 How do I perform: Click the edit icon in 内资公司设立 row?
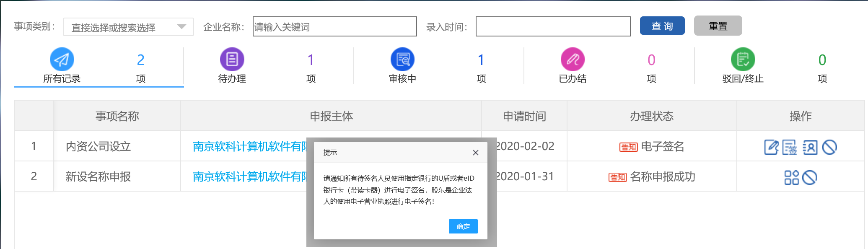(772, 147)
